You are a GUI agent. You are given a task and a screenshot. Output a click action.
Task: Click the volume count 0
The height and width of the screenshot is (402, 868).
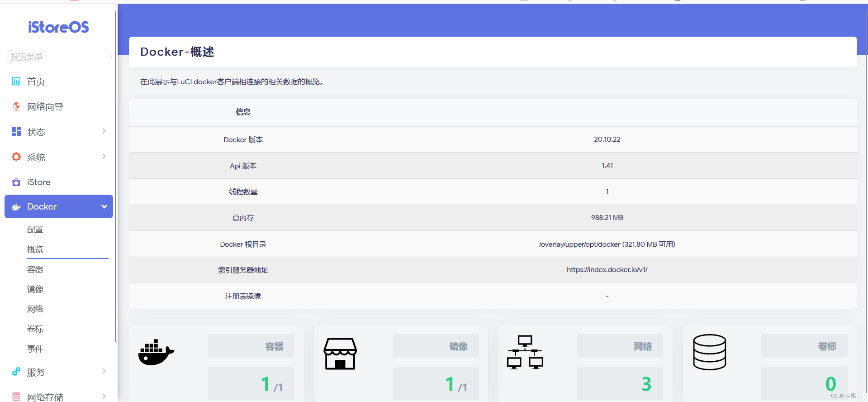pos(830,384)
